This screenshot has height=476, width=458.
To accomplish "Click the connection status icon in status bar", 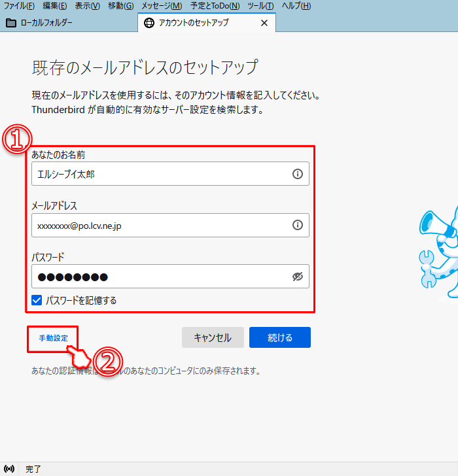I will 10,469.
